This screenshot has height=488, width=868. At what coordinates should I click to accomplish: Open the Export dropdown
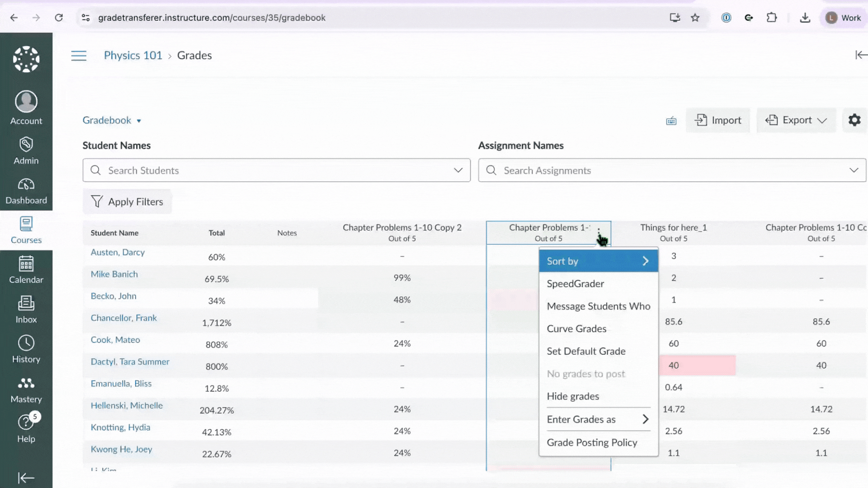pos(796,120)
